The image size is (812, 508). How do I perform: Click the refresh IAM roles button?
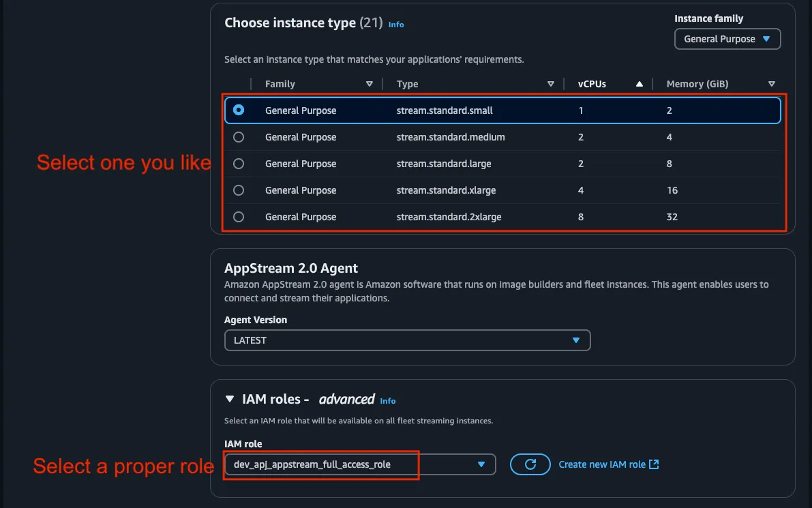tap(531, 464)
